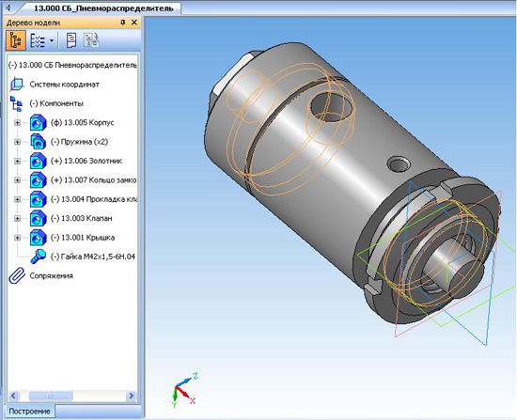517x420 pixels.
Task: Click the Гайка M42x1,5 bolt icon
Action: [x=38, y=257]
